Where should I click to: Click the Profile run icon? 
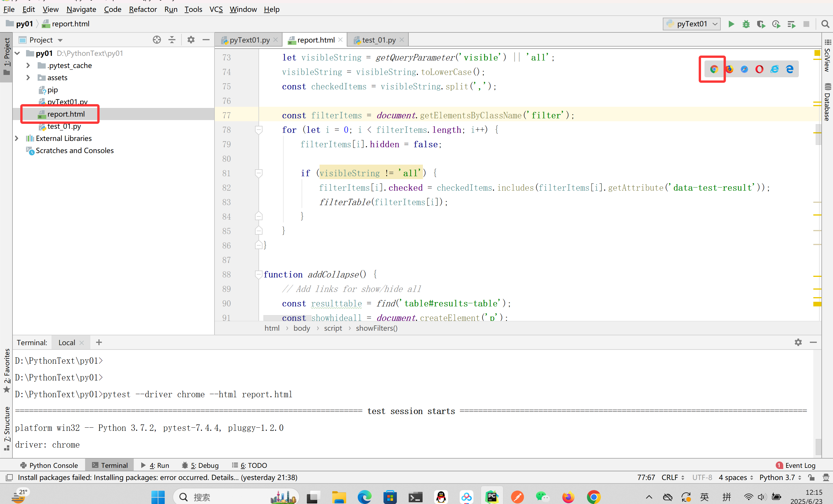click(x=776, y=24)
